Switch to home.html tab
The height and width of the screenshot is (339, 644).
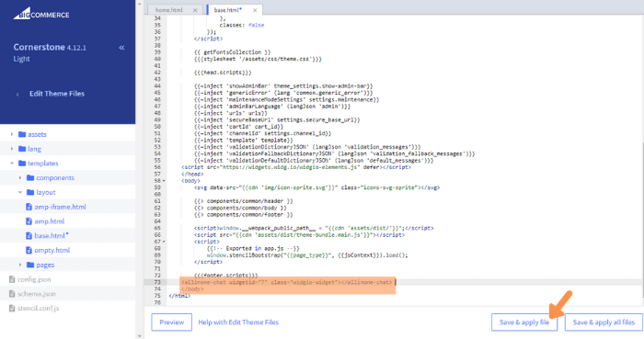pyautogui.click(x=168, y=10)
